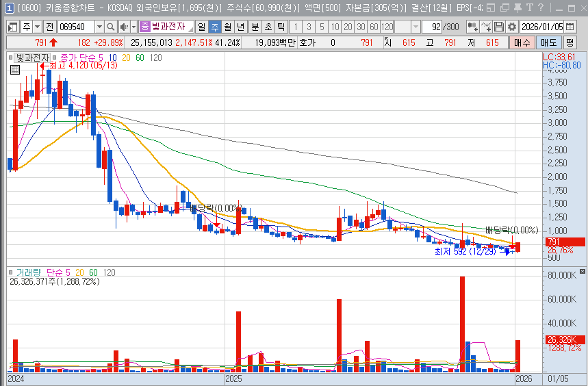Viewport: 588px width, 386px height.
Task: Click the 전 button
Action: pos(49,27)
